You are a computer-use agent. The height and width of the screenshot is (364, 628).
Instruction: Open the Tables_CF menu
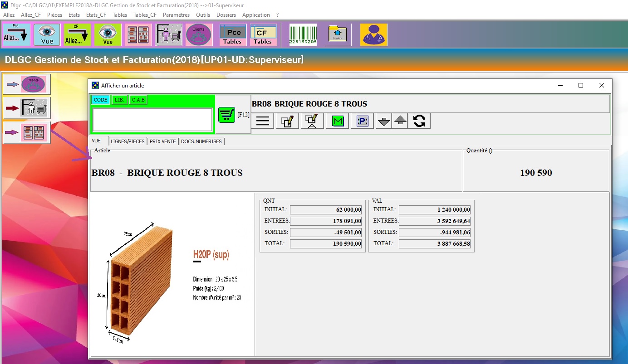coord(145,15)
